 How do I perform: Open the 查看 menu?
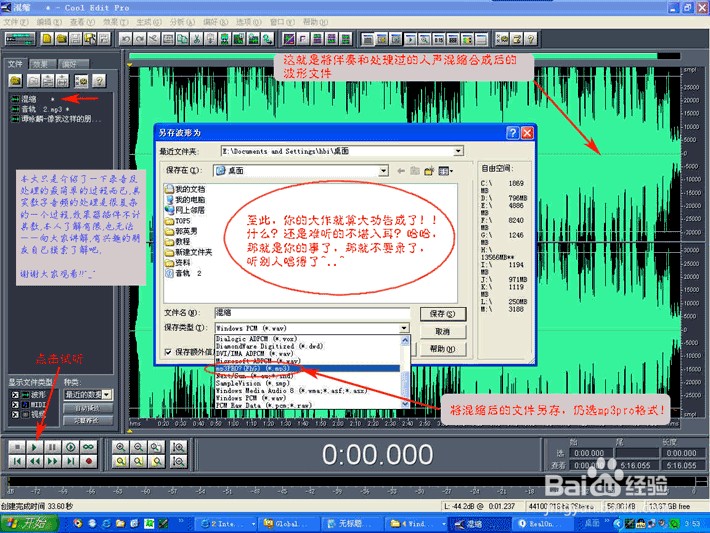82,22
